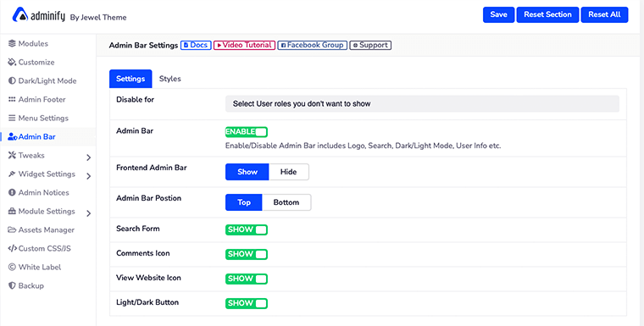Screen dimensions: 644x326
Task: Click the Adminify logo icon
Action: click(20, 14)
